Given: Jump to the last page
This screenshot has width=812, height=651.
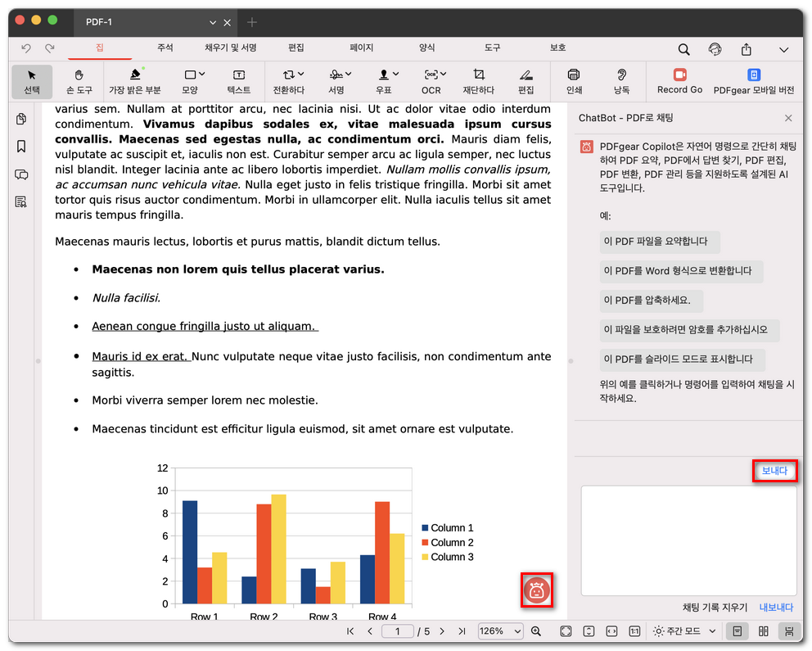Looking at the screenshot, I should [x=462, y=631].
